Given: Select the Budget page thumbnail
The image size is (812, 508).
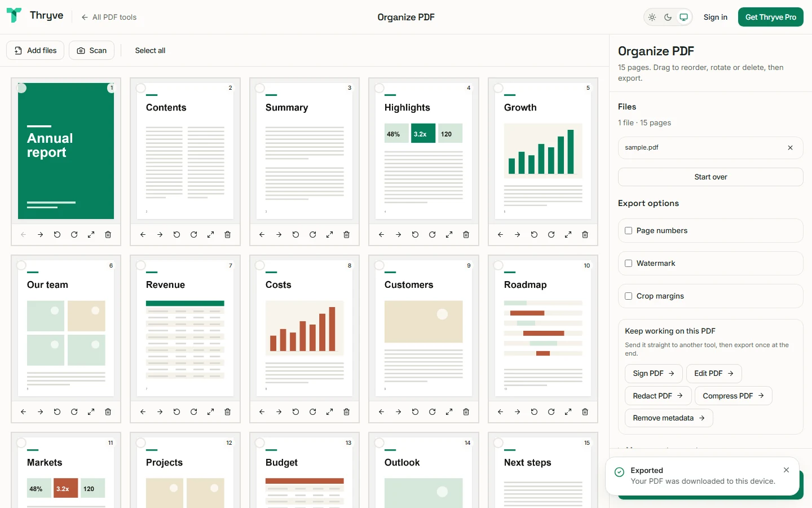Looking at the screenshot, I should pos(304,473).
